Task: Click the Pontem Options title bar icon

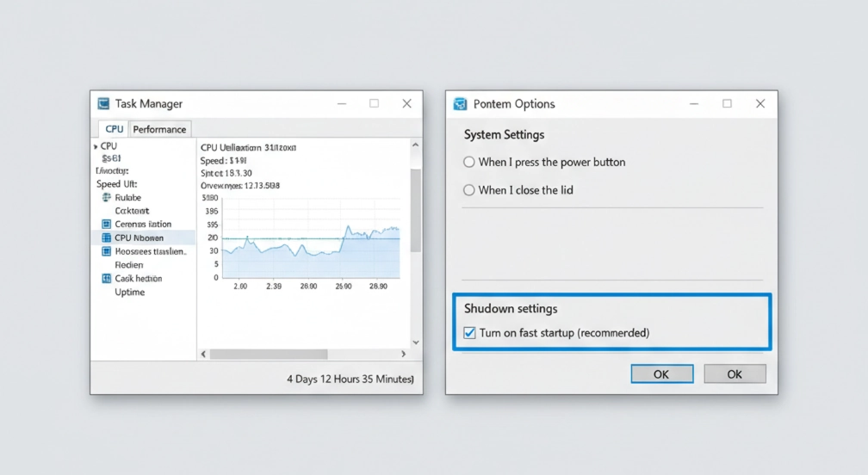Action: click(x=460, y=104)
